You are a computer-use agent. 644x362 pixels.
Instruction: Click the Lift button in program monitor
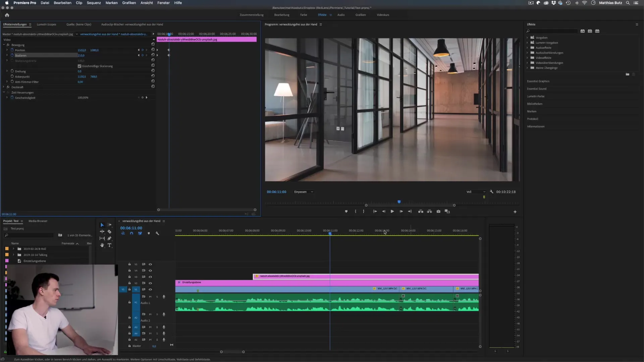click(421, 212)
